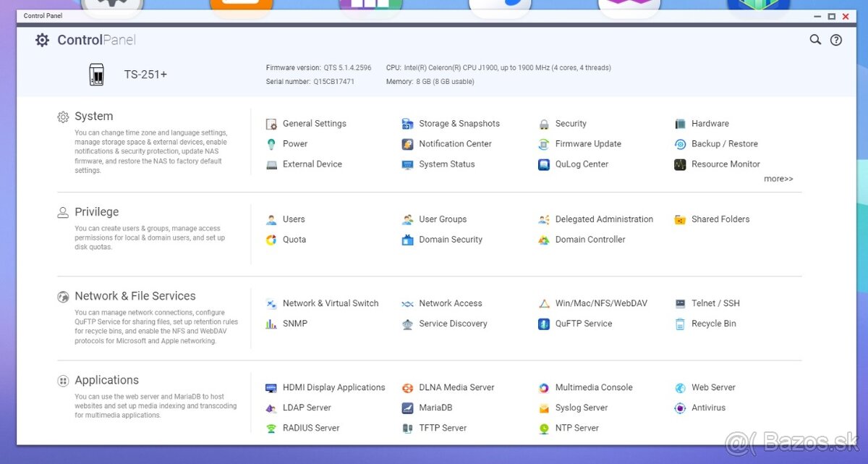This screenshot has height=464, width=868.
Task: Open Network & Virtual Switch settings
Action: [x=330, y=303]
